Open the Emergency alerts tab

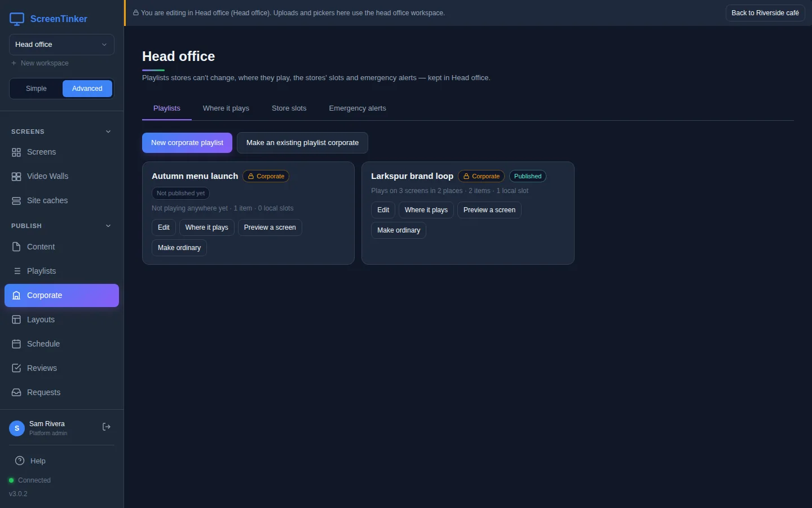(x=358, y=108)
